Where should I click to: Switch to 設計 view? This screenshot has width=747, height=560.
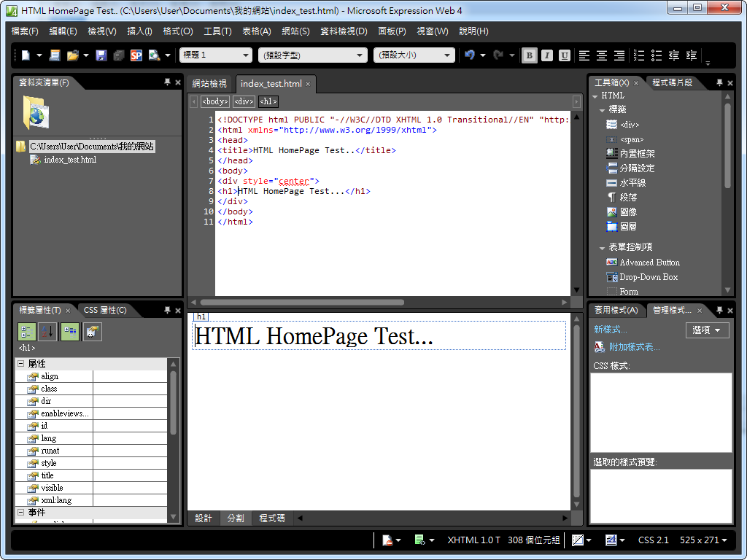click(204, 518)
